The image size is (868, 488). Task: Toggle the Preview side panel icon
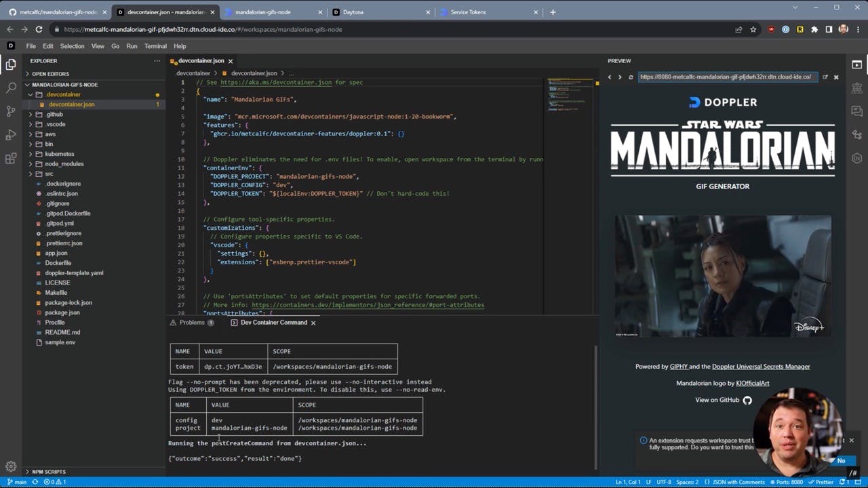tap(857, 64)
